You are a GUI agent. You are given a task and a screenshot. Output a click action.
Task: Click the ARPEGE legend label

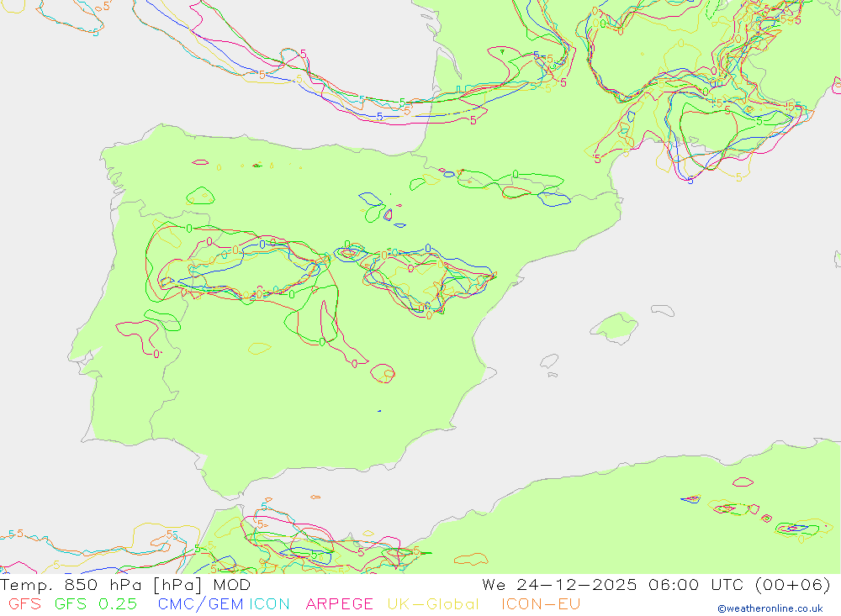(x=340, y=604)
